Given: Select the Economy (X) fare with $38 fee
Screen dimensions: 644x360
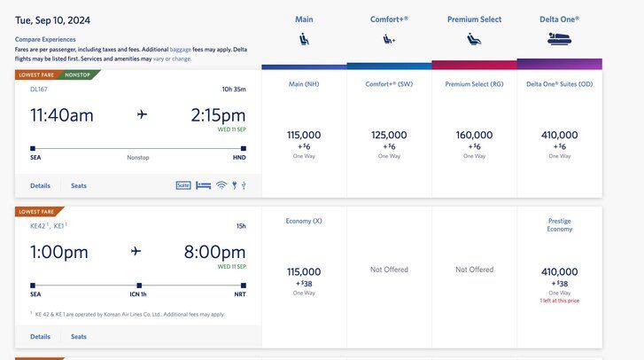Looking at the screenshot, I should tap(304, 277).
